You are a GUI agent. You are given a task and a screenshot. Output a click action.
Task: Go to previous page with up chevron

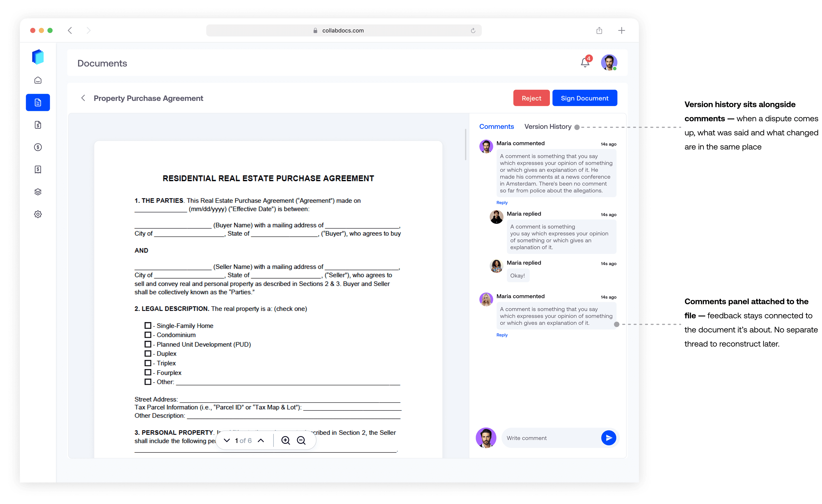[261, 440]
